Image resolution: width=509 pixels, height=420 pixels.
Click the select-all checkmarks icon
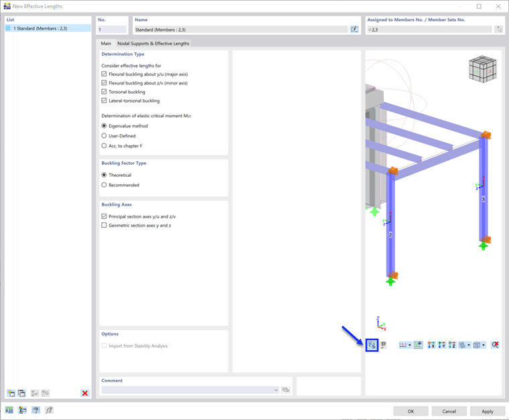(34, 393)
